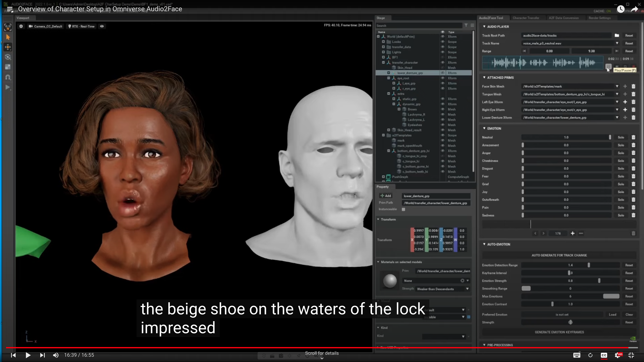Expand the lower_denture_grp tree item
644x362 pixels.
[389, 73]
